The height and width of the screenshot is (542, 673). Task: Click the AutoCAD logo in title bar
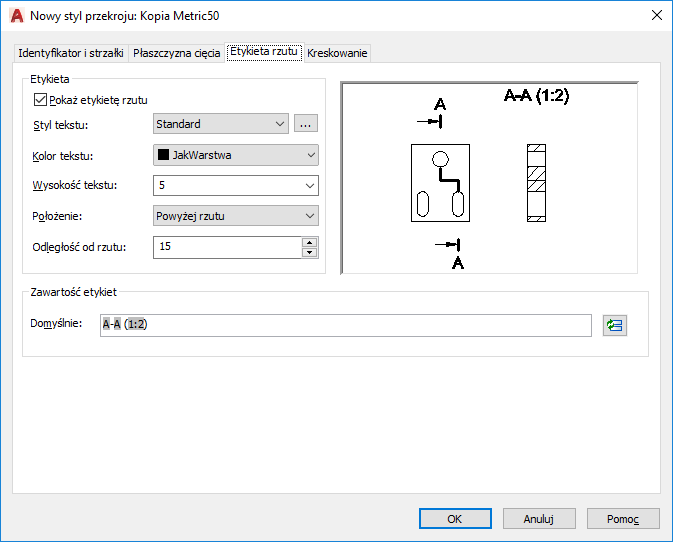[17, 15]
